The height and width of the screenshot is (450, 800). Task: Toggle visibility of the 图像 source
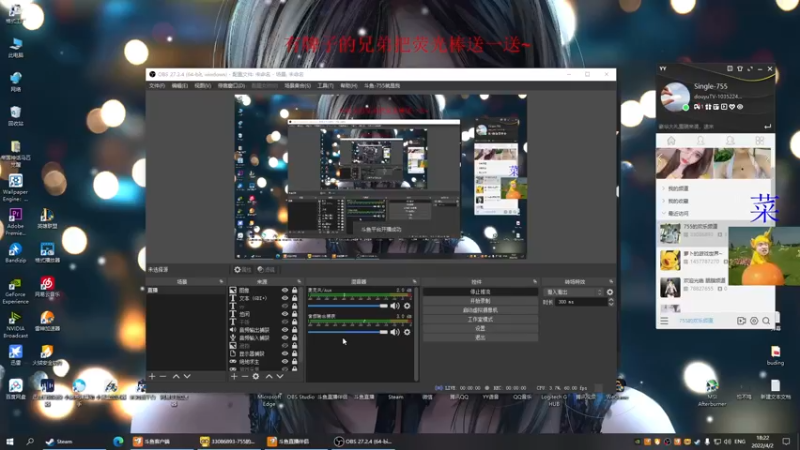coord(285,290)
